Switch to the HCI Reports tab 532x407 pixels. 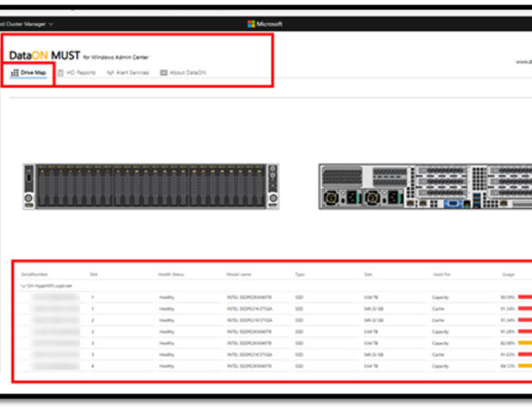tap(76, 73)
